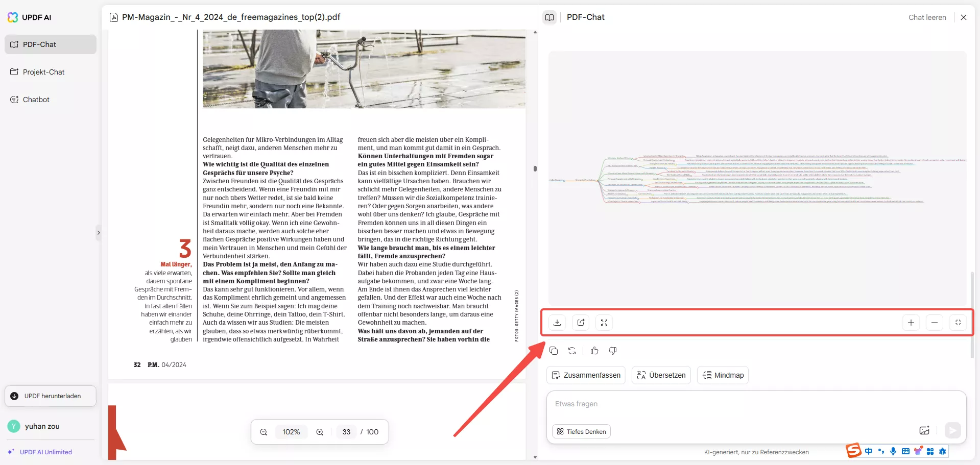Click the Sogou input method logo
This screenshot has height=465, width=980.
tap(853, 451)
